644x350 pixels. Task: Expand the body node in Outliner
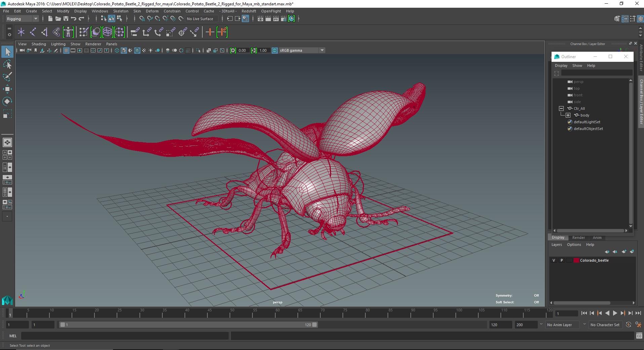coord(568,115)
